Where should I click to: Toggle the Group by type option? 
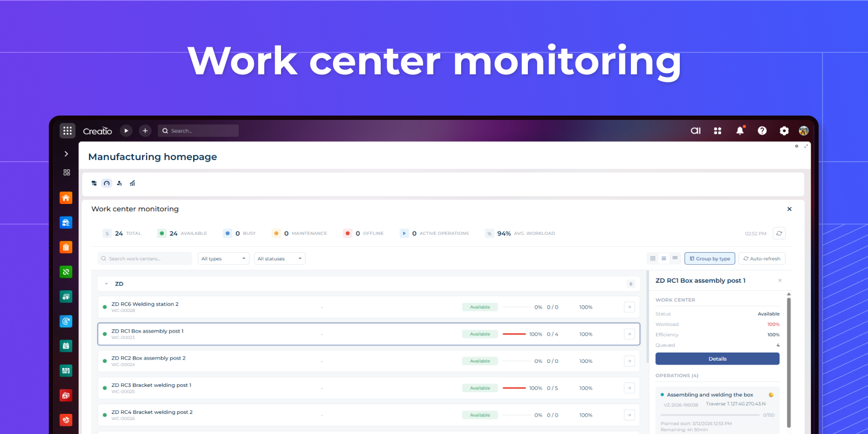710,259
